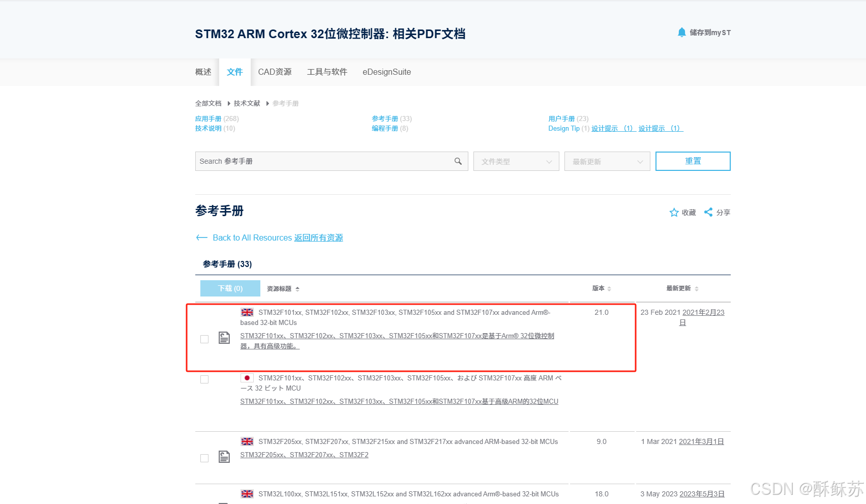Go to 技术文献 breadcrumb
Viewport: 866px width, 504px height.
247,103
